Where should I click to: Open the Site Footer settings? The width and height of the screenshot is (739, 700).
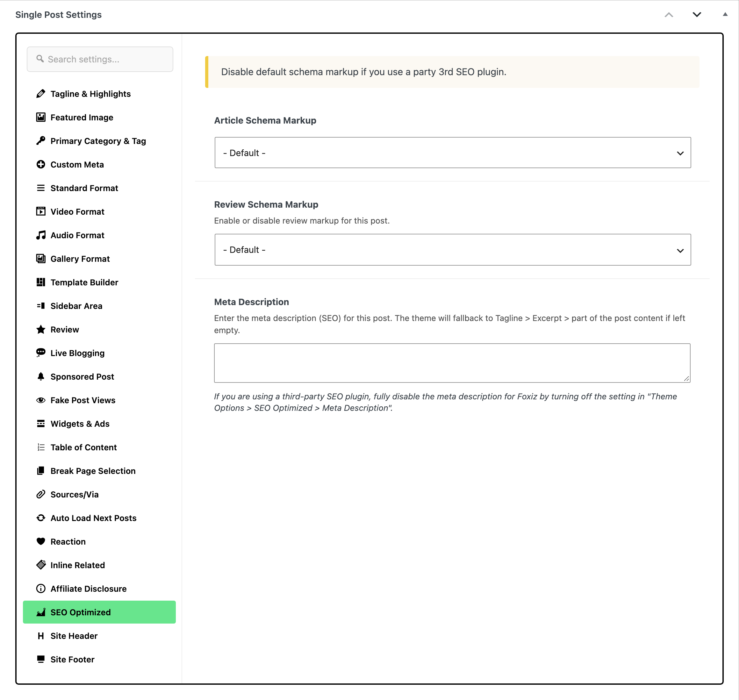pos(99,659)
